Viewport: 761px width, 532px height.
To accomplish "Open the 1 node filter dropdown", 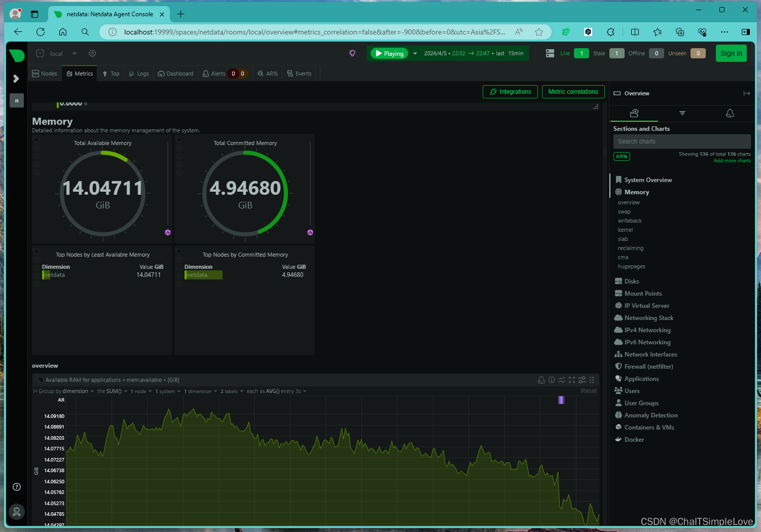I will pos(141,391).
